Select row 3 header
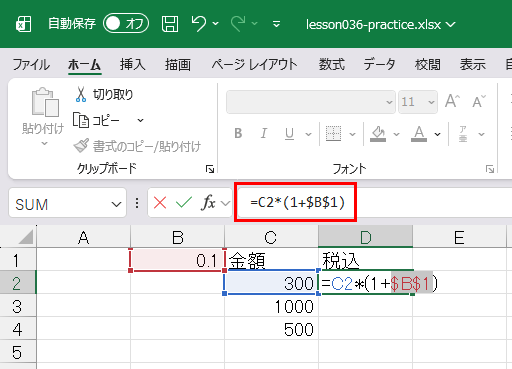This screenshot has width=512, height=369. pyautogui.click(x=18, y=306)
